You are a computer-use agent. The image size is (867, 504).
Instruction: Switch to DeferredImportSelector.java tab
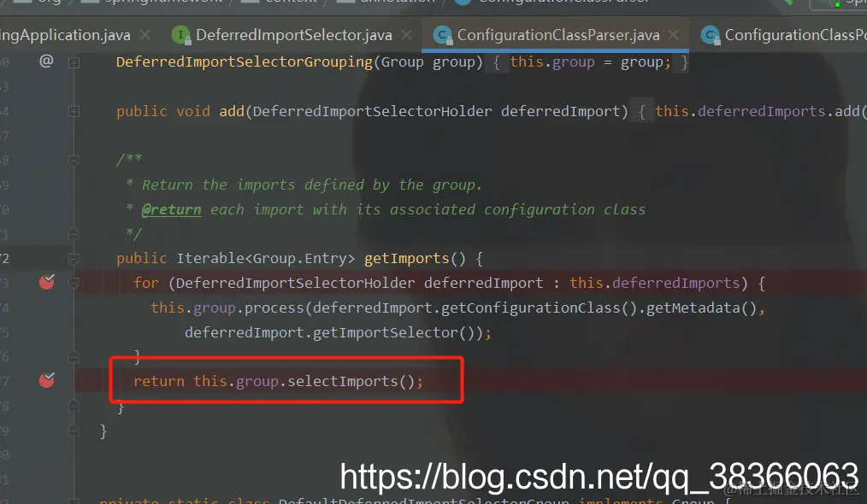point(293,35)
